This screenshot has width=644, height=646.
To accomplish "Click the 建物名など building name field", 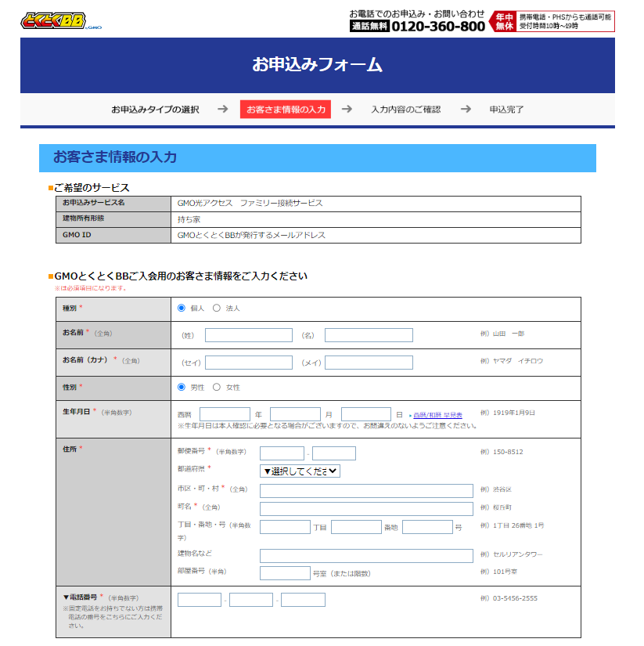I will click(x=366, y=556).
